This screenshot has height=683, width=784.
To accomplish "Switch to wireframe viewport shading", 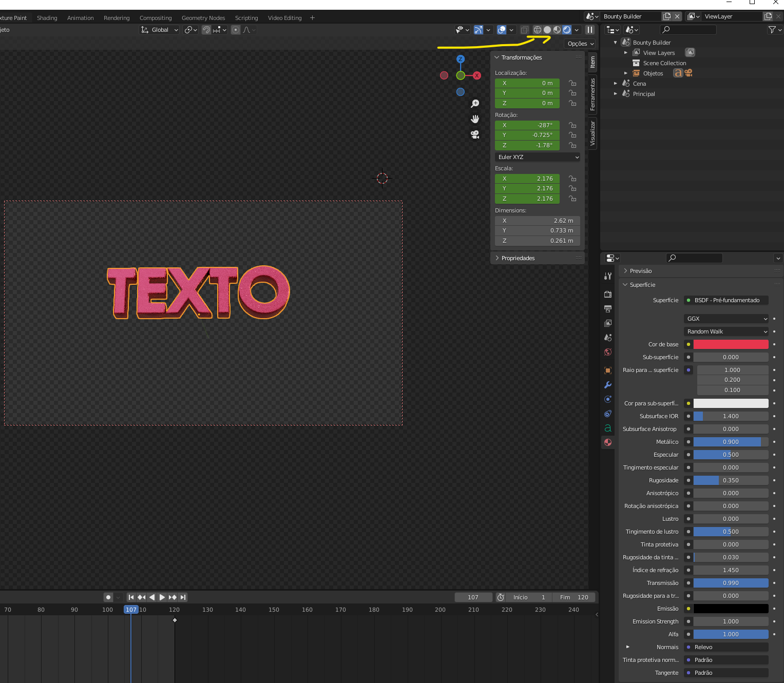I will tap(538, 30).
